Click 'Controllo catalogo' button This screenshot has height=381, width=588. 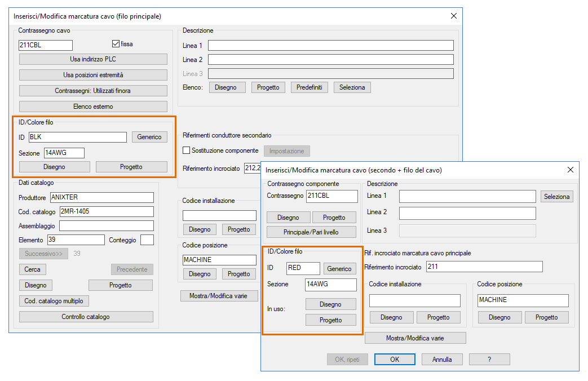[86, 317]
